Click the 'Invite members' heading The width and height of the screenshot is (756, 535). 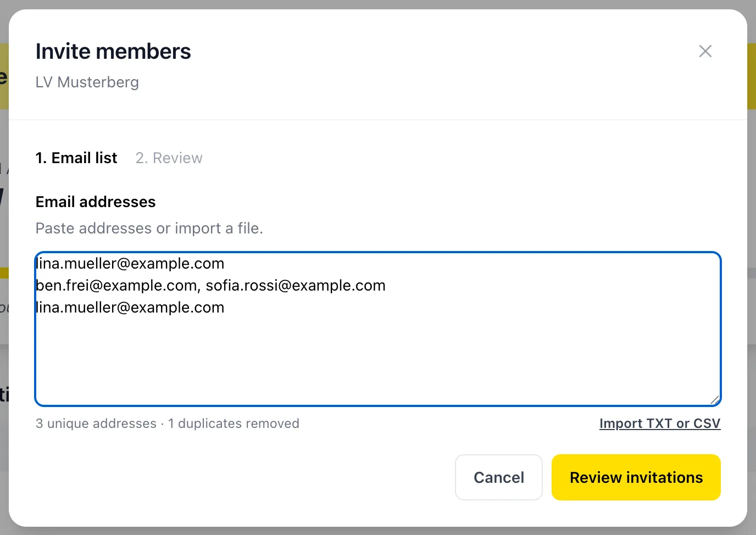tap(113, 51)
